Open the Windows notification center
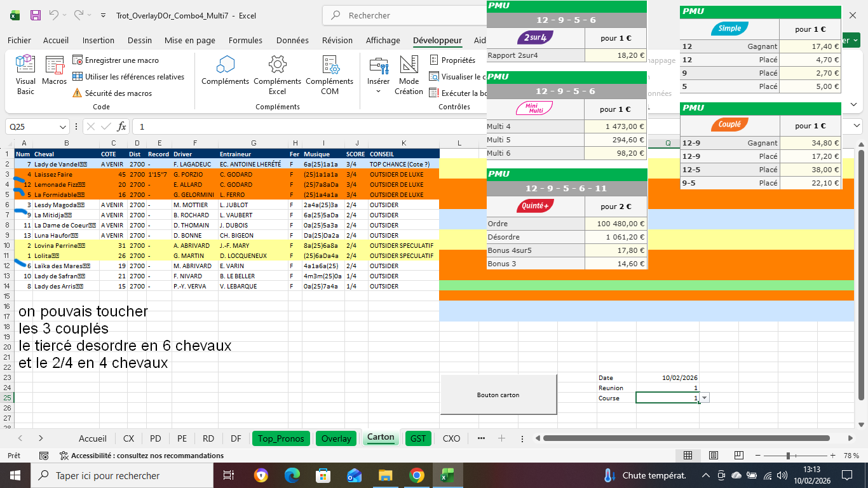This screenshot has width=868, height=488. [x=847, y=475]
